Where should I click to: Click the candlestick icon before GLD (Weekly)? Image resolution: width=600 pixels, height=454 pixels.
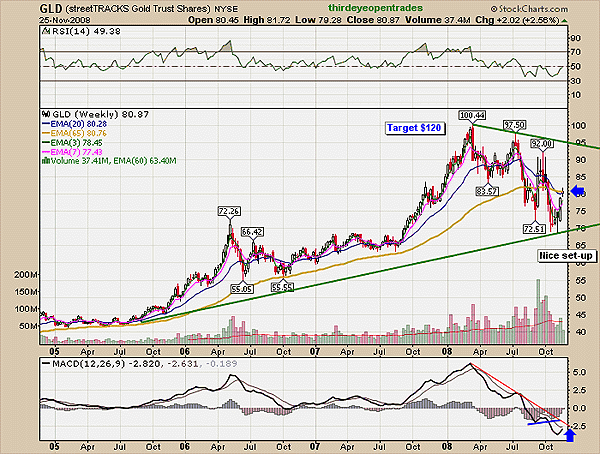46,114
